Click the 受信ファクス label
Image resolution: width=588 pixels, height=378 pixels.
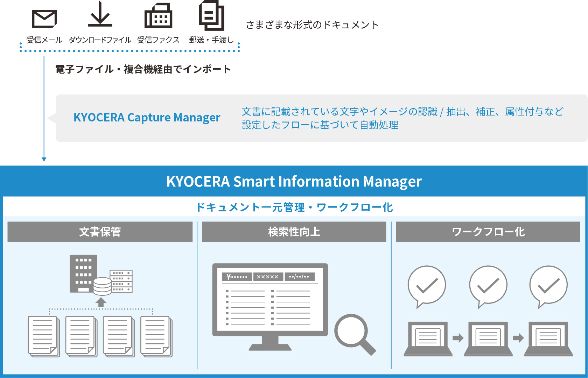point(158,40)
